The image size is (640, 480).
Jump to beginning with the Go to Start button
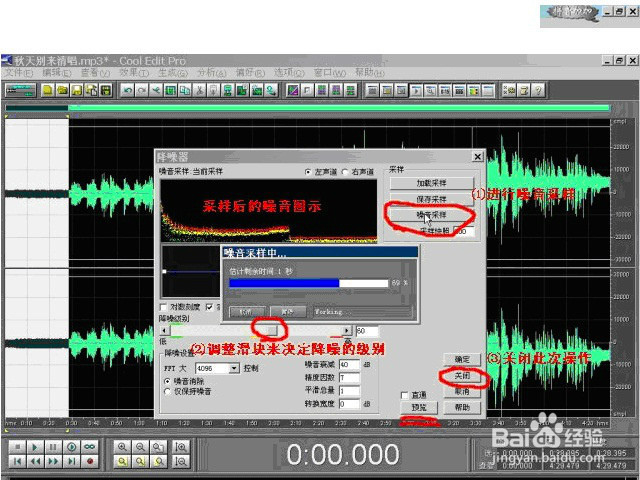pos(18,462)
